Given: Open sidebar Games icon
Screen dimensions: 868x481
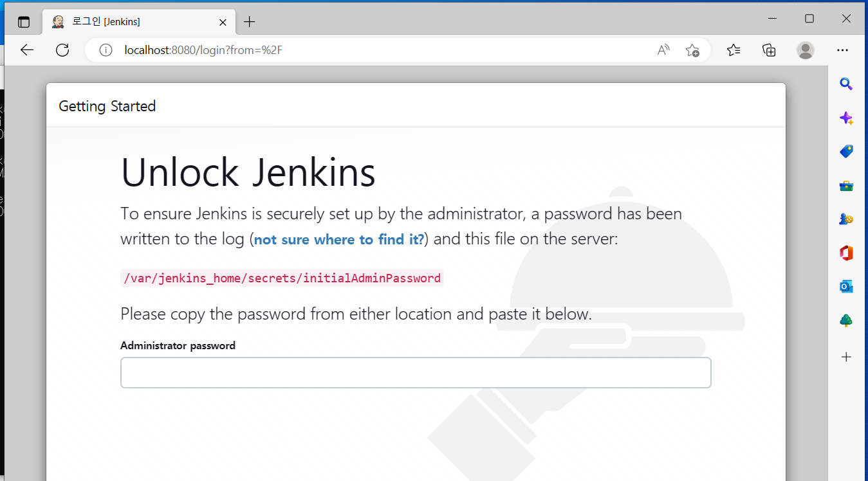Looking at the screenshot, I should click(846, 219).
